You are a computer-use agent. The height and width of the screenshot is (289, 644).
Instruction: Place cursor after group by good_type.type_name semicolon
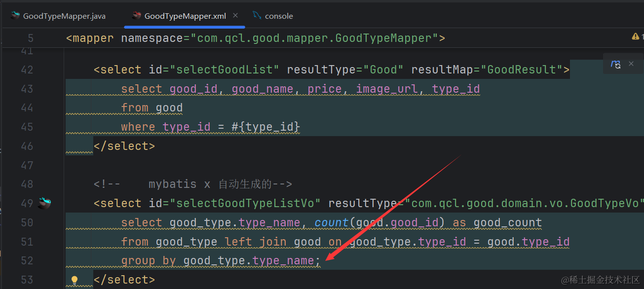click(x=321, y=261)
